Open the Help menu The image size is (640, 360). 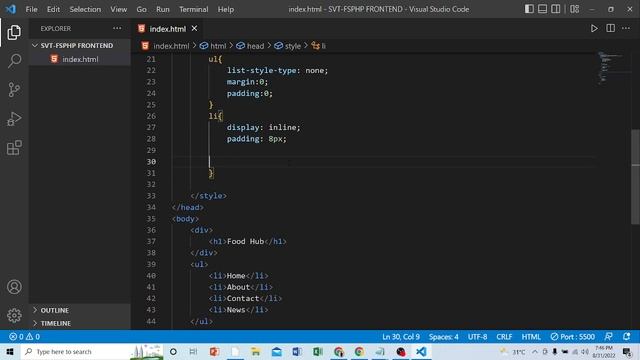coord(226,9)
